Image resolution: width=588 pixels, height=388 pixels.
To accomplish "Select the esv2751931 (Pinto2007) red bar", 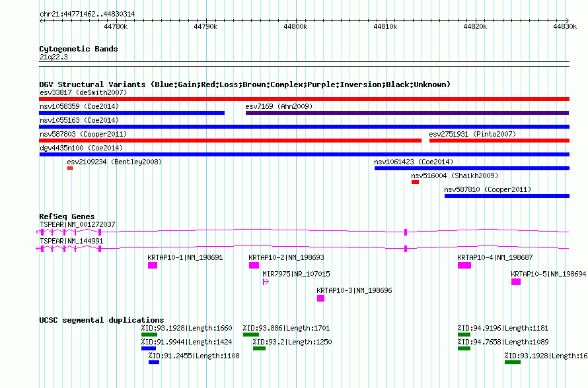I will coord(499,141).
